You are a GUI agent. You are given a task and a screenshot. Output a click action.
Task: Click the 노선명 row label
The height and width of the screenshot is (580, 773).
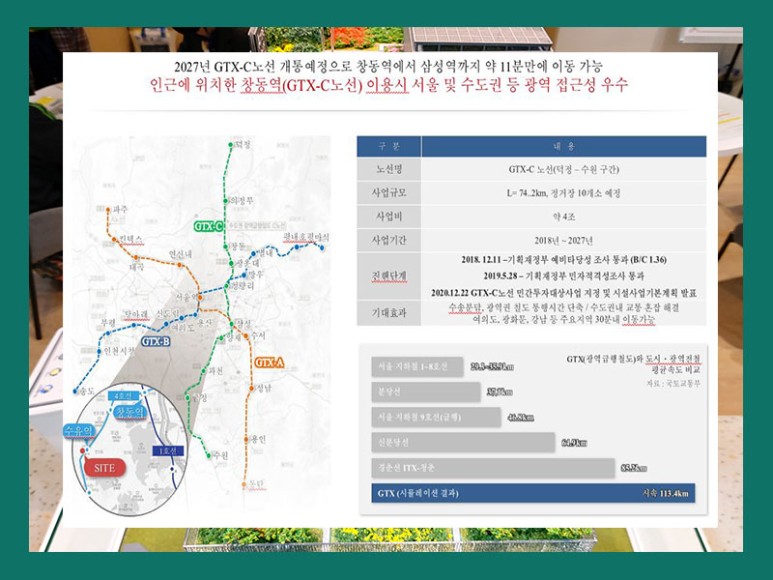pos(389,169)
